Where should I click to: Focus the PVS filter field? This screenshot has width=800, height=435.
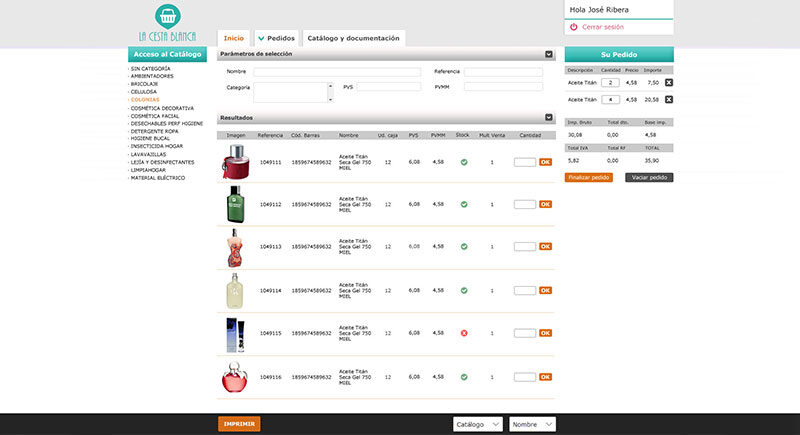point(389,87)
